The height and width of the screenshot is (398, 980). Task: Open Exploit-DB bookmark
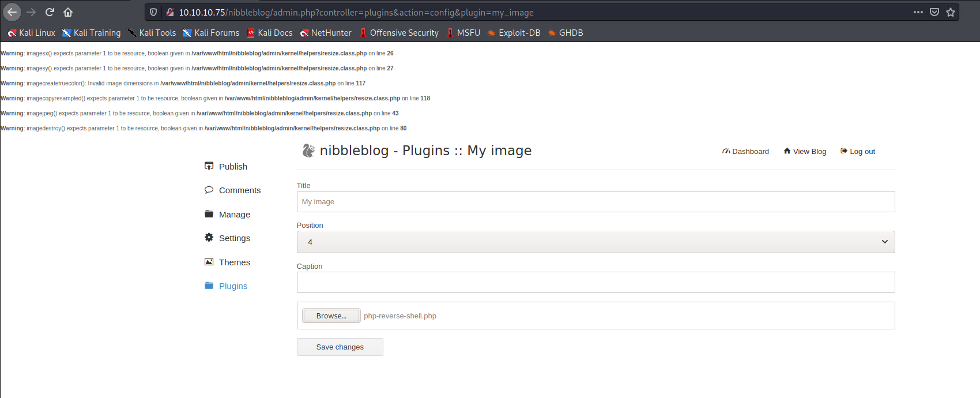point(514,33)
